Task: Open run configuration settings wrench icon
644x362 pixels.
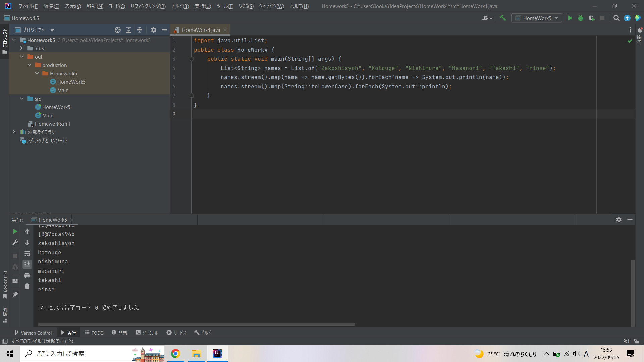Action: (15, 242)
